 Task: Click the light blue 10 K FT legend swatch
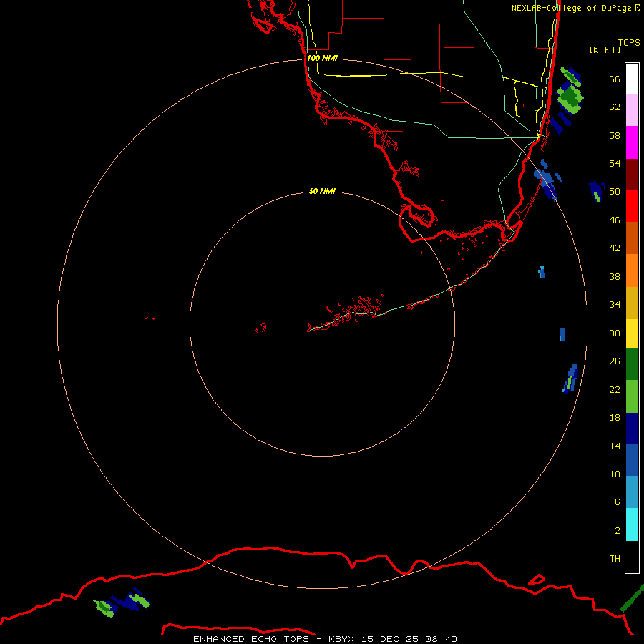[632, 492]
